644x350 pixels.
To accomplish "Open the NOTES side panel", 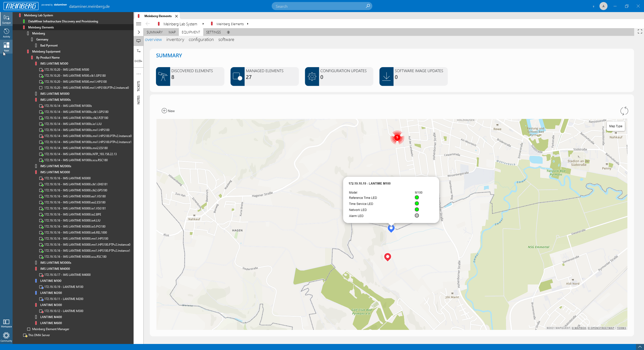I will 138,100.
